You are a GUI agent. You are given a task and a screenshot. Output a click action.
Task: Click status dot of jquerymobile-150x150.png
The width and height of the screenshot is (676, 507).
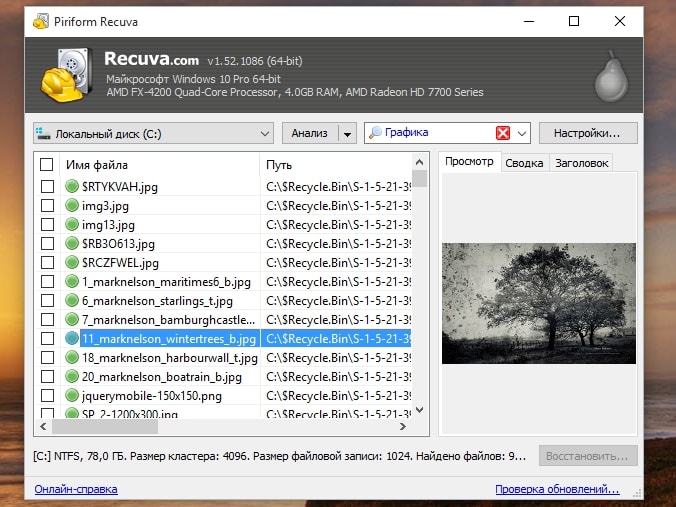pyautogui.click(x=72, y=395)
